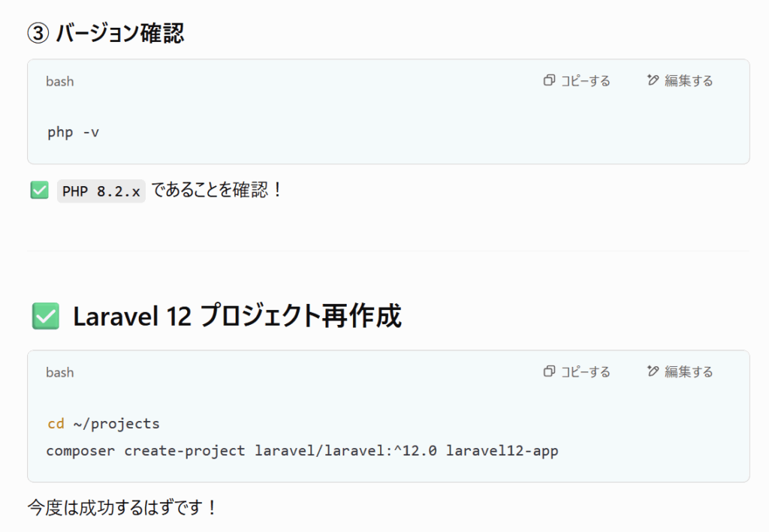The width and height of the screenshot is (769, 532).
Task: Click the green checkmark beside PHP 8.2.x
Action: point(39,190)
